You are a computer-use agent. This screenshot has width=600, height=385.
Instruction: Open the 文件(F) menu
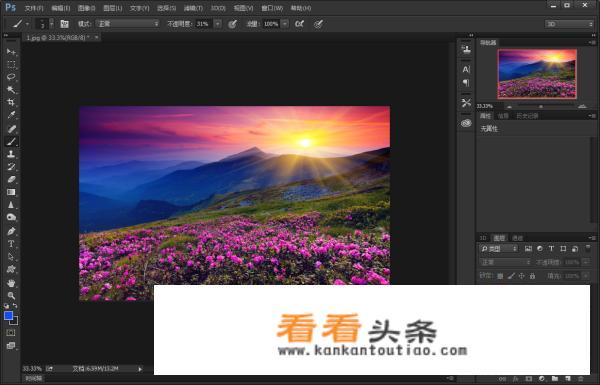pos(34,8)
